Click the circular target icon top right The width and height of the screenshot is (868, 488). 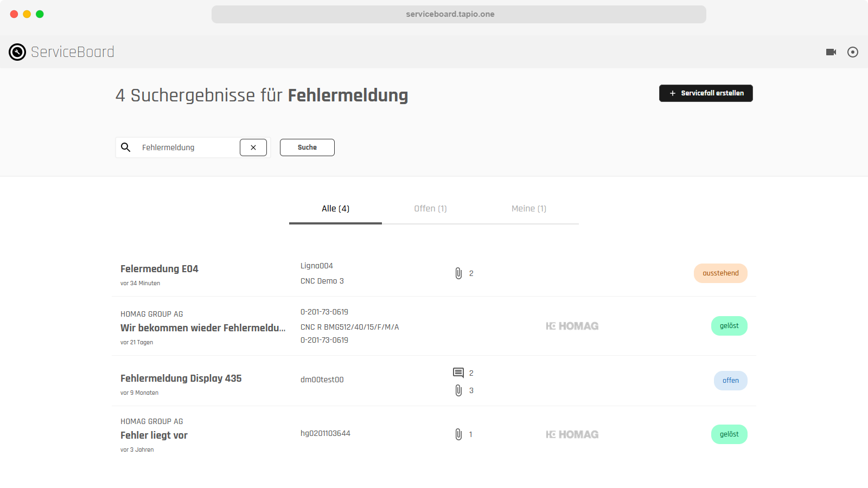(x=852, y=52)
